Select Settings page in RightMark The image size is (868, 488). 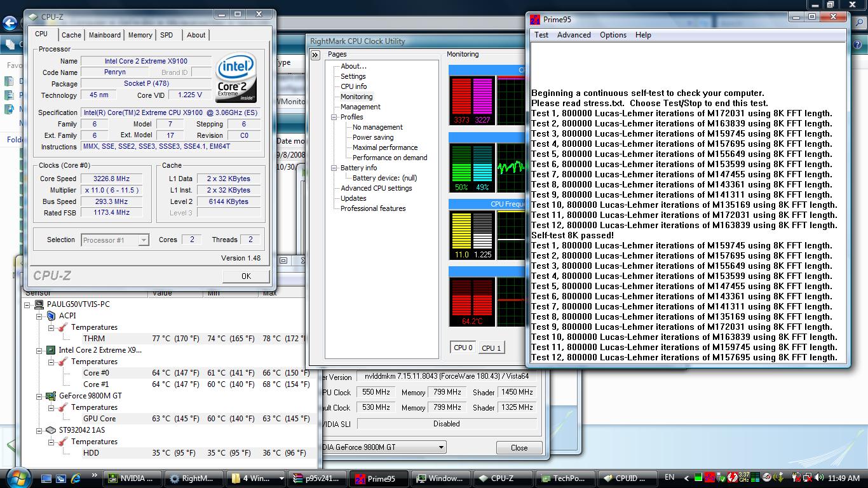[353, 76]
